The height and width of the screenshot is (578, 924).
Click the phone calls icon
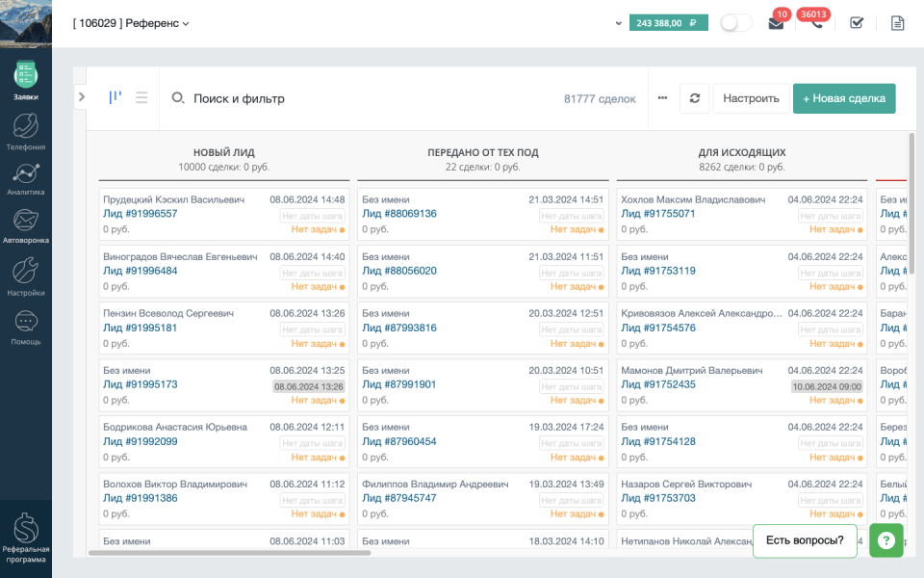tap(815, 23)
